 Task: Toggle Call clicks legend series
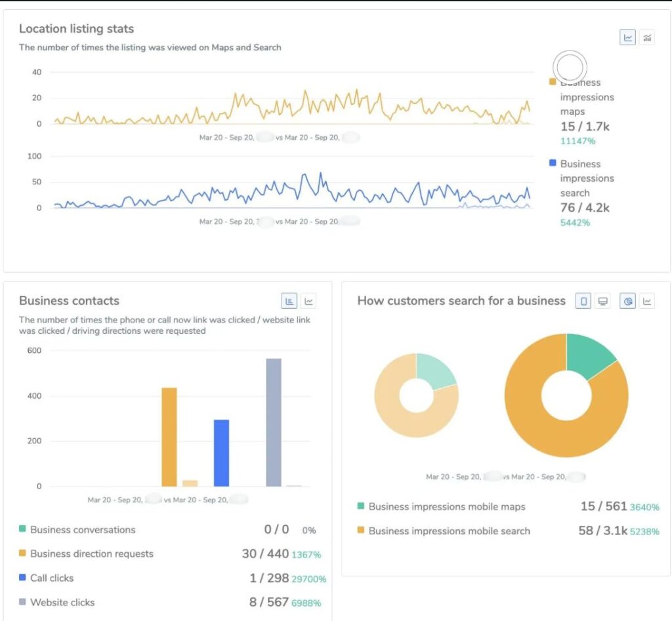coord(52,578)
